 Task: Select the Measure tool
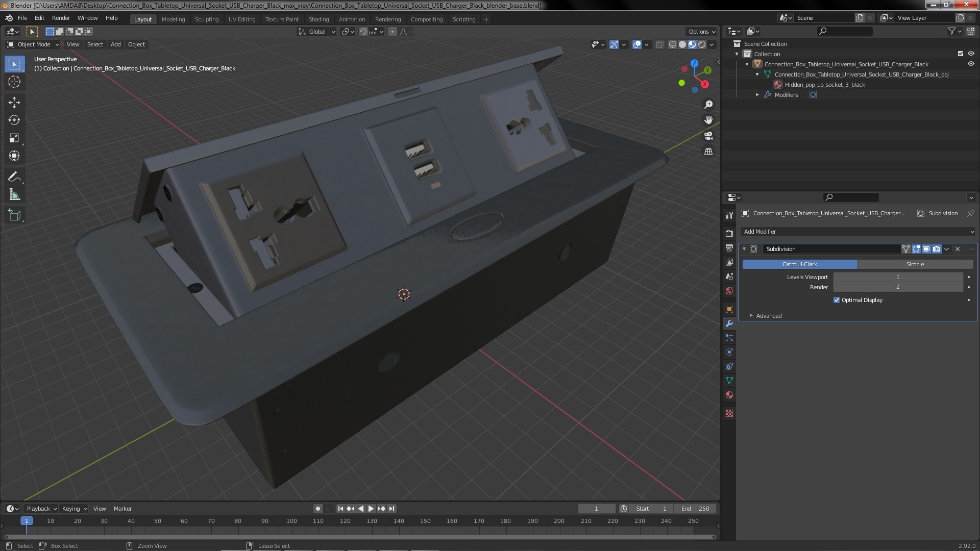[x=14, y=195]
